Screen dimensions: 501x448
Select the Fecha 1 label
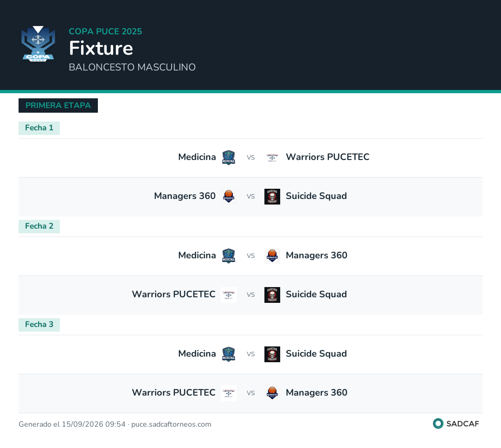[x=39, y=128]
